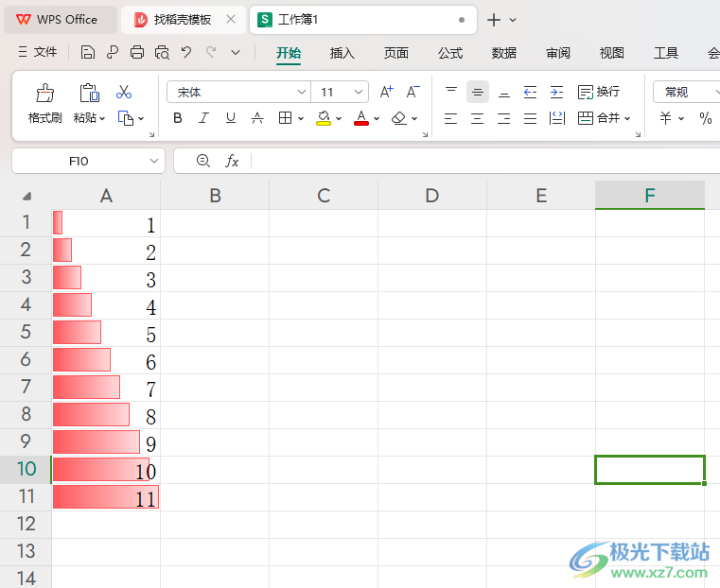
Task: Click the Cut scissors icon
Action: 123,93
